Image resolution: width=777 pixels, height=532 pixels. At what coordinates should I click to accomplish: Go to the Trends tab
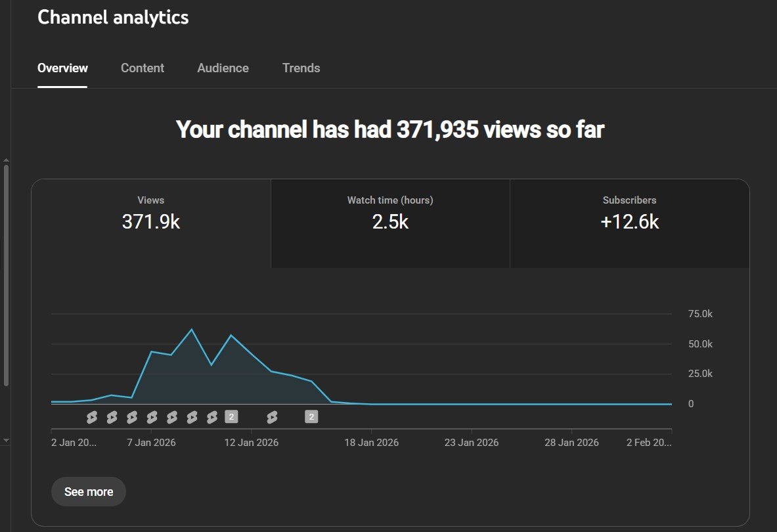pyautogui.click(x=301, y=68)
